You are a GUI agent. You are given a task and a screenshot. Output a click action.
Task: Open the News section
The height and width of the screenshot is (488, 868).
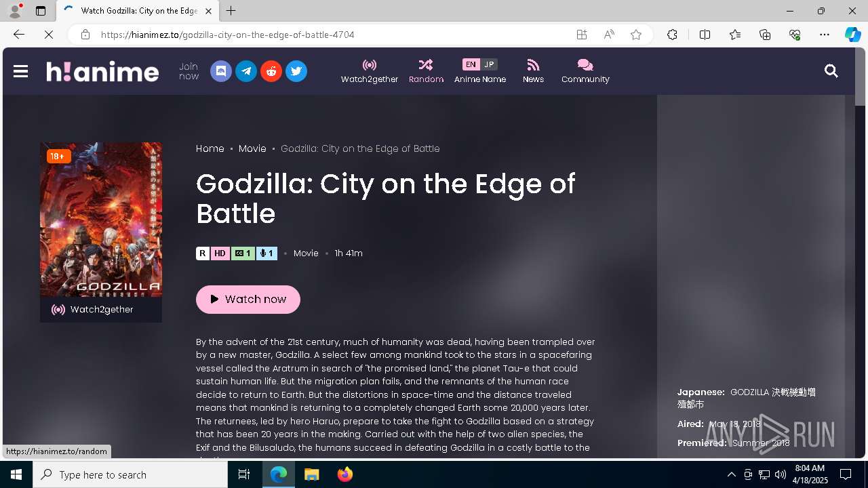tap(533, 71)
